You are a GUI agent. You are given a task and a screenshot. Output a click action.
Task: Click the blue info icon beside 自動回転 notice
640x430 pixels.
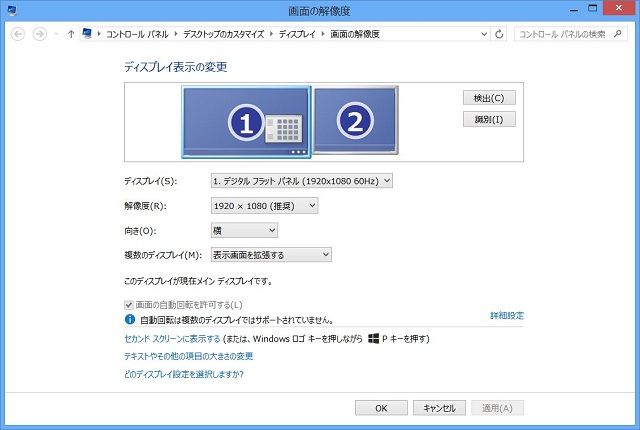coord(130,319)
